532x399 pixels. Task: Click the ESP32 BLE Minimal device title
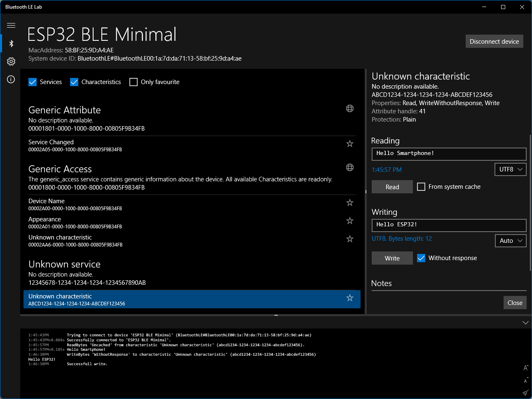point(102,34)
